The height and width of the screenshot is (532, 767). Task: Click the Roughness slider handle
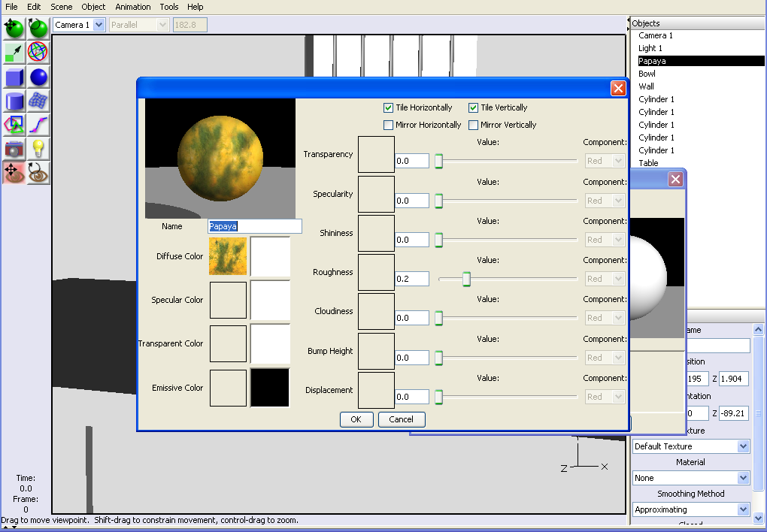click(466, 279)
